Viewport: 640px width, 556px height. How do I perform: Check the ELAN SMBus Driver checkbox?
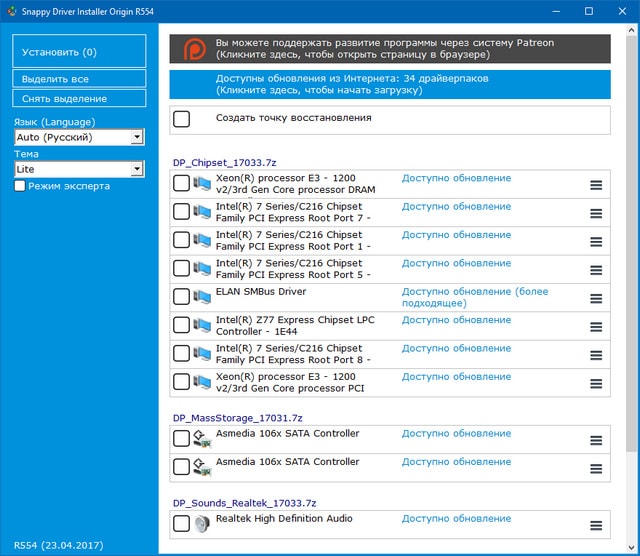(x=181, y=297)
